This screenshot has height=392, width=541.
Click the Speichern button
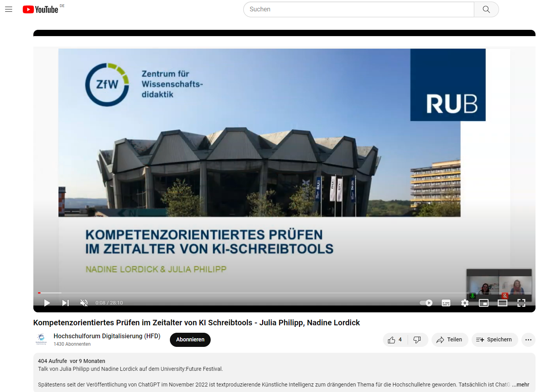pos(494,340)
